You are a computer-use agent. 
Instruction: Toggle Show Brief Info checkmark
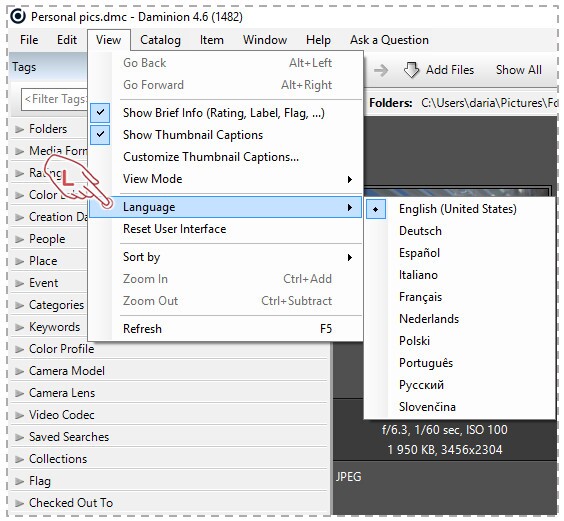tap(100, 113)
